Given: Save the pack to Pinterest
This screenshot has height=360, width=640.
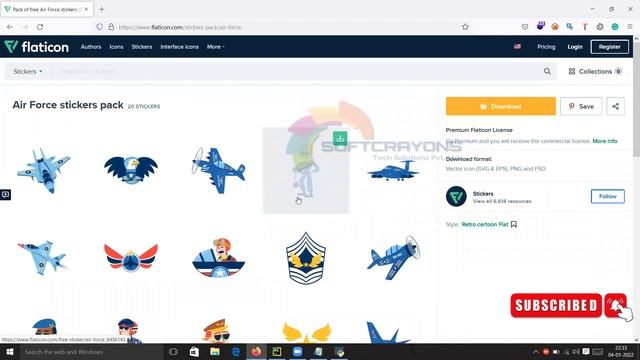Looking at the screenshot, I should pyautogui.click(x=581, y=106).
